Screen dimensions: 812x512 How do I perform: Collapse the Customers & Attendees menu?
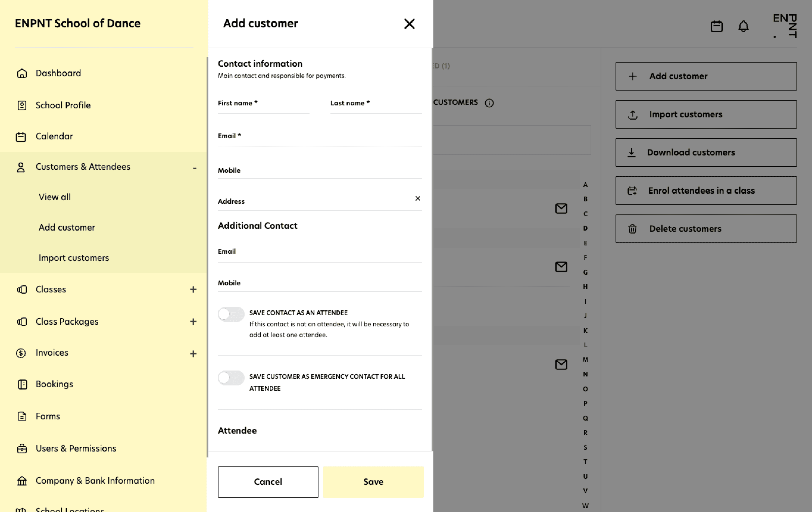[194, 168]
